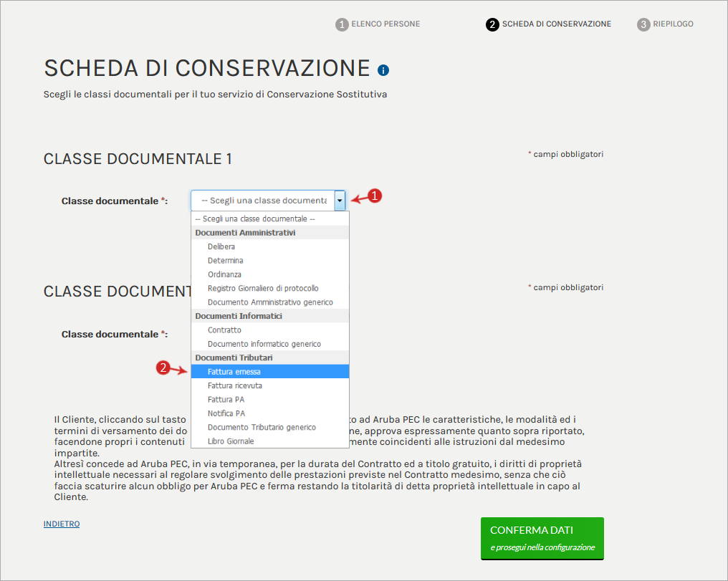The image size is (728, 581).
Task: Click the Scheda di Conservazione page title
Action: pyautogui.click(x=207, y=68)
